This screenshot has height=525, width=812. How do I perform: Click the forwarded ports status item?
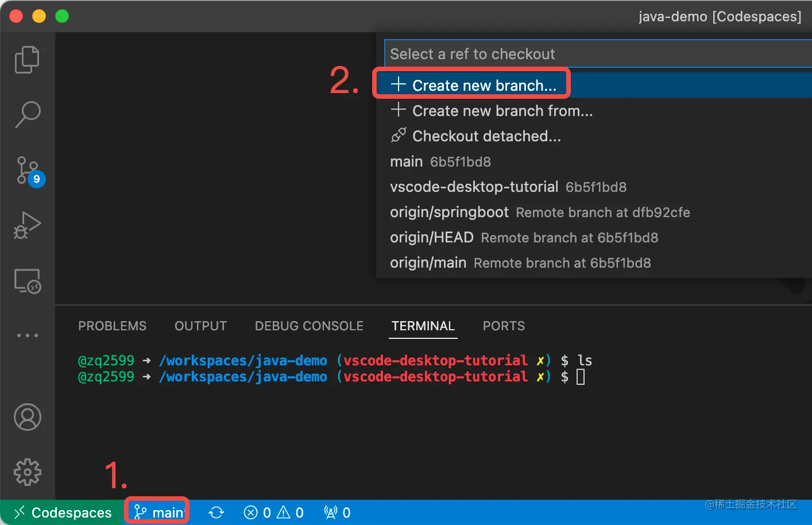pos(337,512)
